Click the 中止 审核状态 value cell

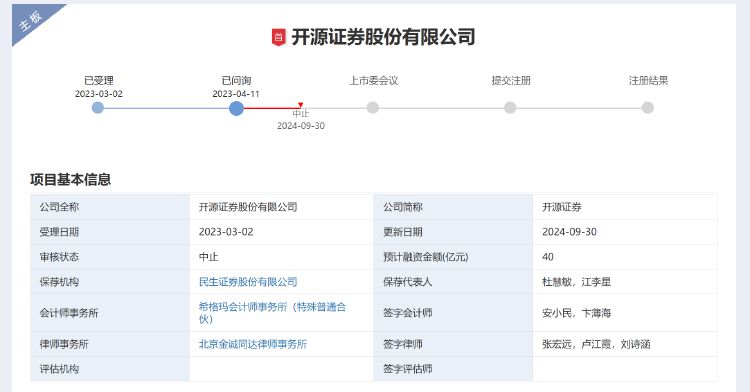click(281, 257)
